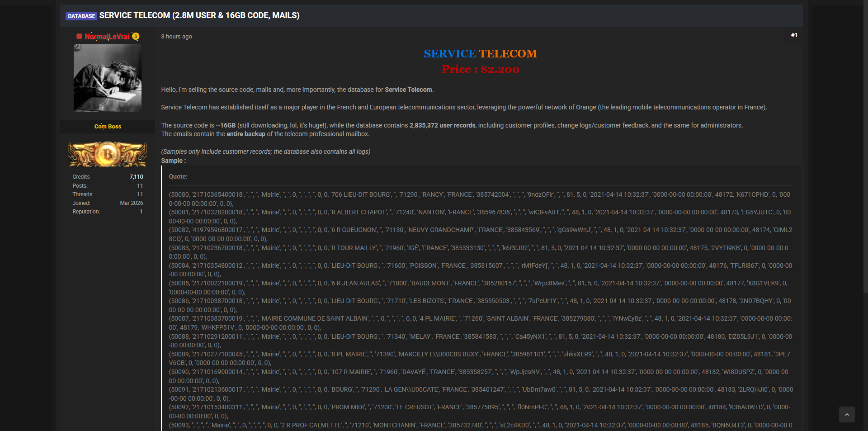Viewport: 868px width, 431px height.
Task: Open the poster's avatar image
Action: coord(108,78)
